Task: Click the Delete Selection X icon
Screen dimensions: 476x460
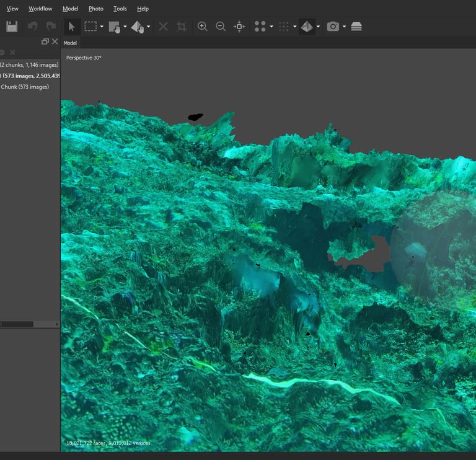Action: coord(164,27)
